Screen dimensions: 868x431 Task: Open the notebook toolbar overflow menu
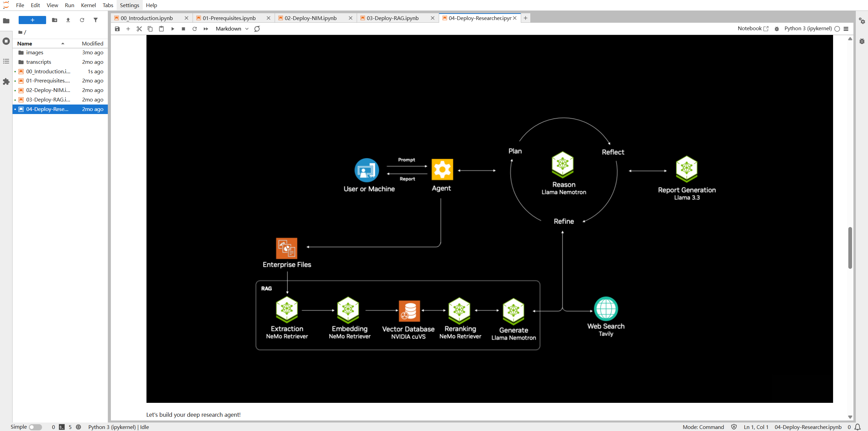coord(846,29)
